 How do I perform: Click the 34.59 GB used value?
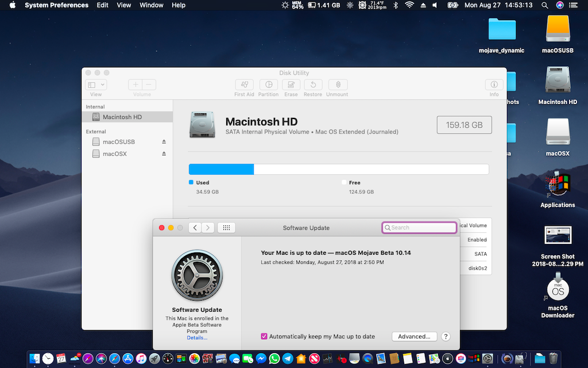point(207,192)
